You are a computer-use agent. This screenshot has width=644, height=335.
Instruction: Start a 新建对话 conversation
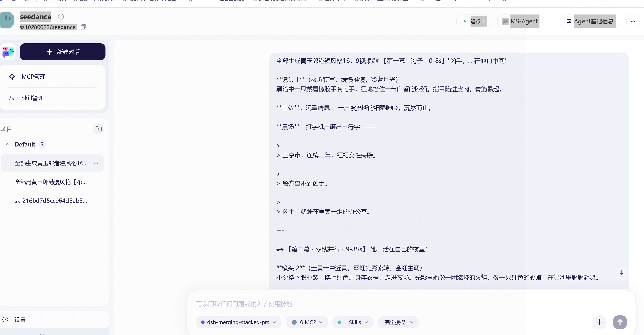tap(63, 52)
